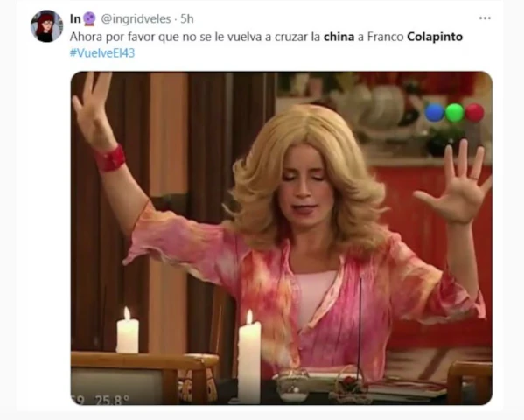Open the #VuelveEl43 hashtag
Image resolution: width=524 pixels, height=420 pixels.
point(102,52)
